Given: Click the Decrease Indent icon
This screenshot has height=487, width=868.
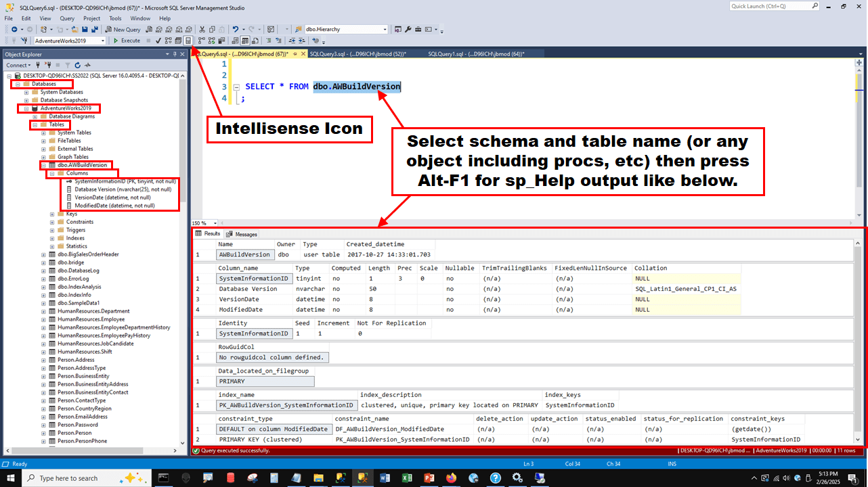Looking at the screenshot, I should tap(291, 41).
